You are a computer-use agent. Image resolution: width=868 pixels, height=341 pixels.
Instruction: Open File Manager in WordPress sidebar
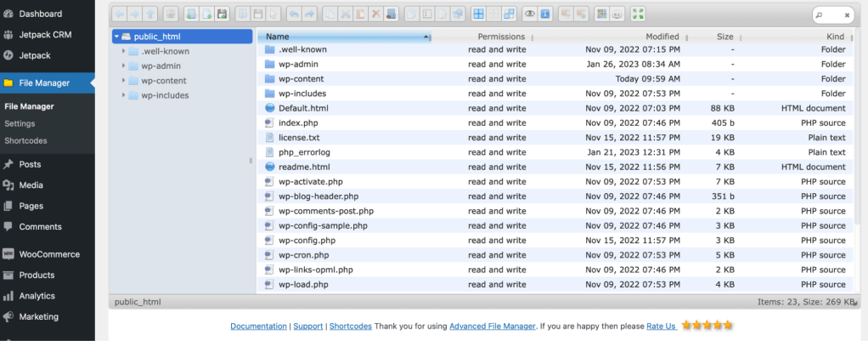(x=41, y=83)
